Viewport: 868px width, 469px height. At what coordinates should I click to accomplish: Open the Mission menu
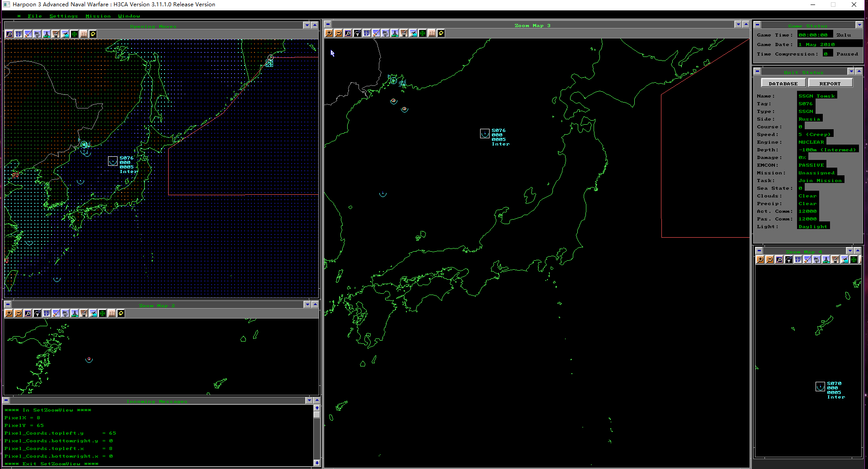[x=98, y=16]
